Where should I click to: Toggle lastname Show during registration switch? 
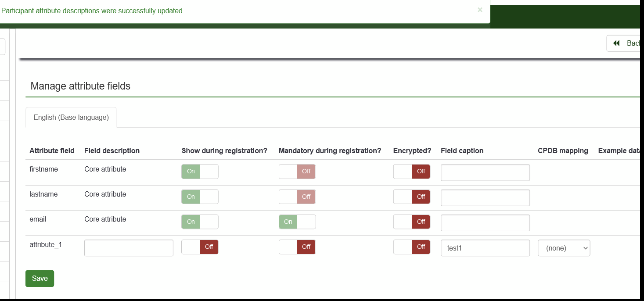[x=200, y=197]
